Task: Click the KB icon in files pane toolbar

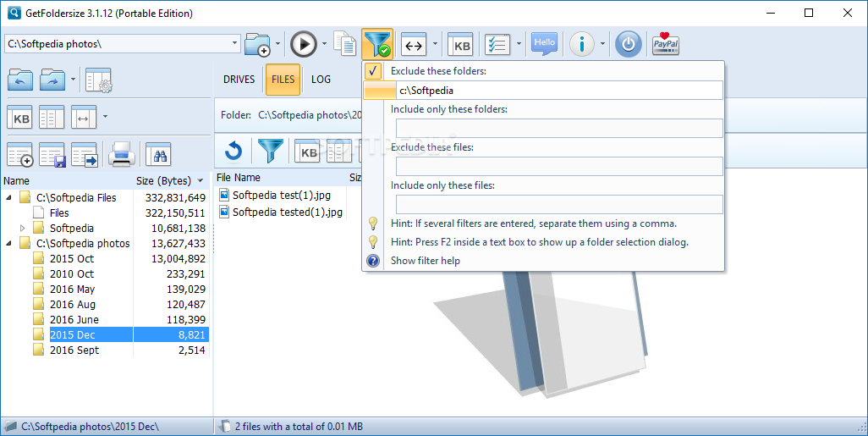Action: [x=307, y=151]
